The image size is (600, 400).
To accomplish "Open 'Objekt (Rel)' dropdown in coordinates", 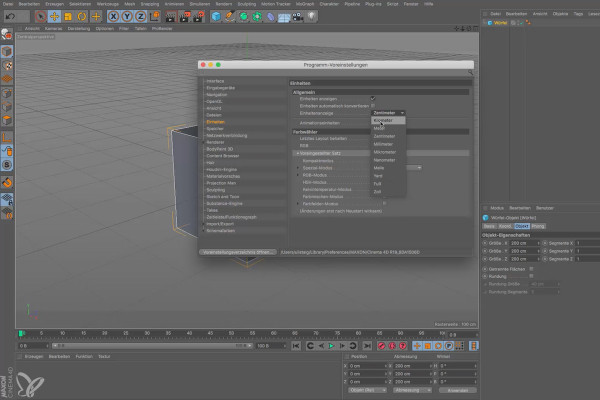I will tap(367, 390).
